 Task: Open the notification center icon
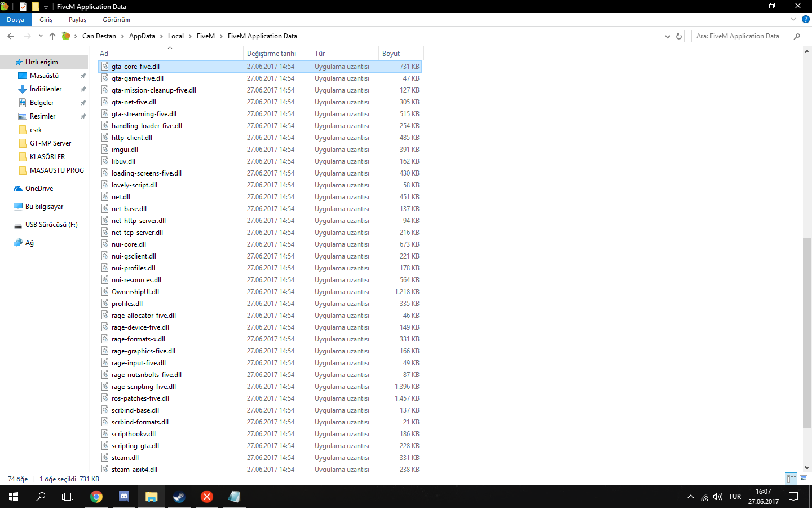point(793,497)
